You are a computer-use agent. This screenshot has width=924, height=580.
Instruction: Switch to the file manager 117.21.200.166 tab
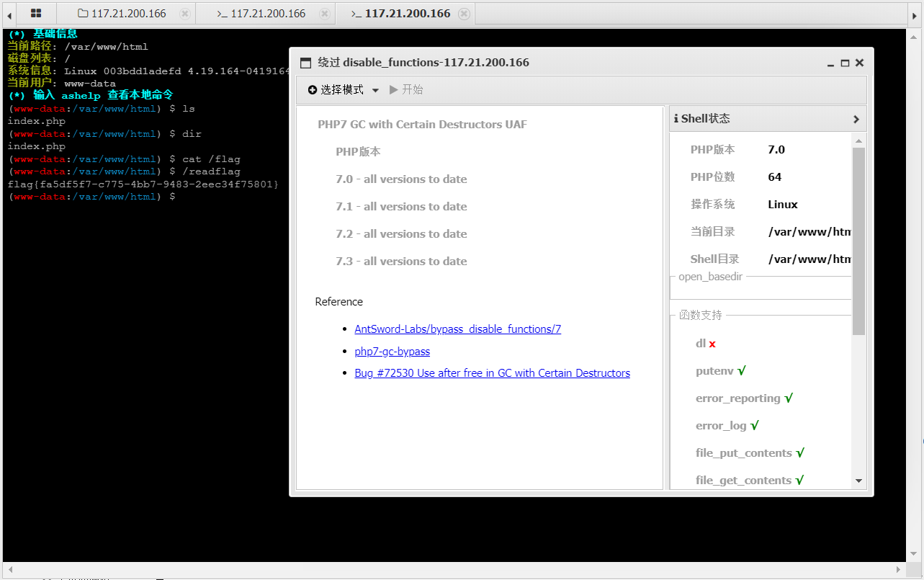tap(122, 14)
